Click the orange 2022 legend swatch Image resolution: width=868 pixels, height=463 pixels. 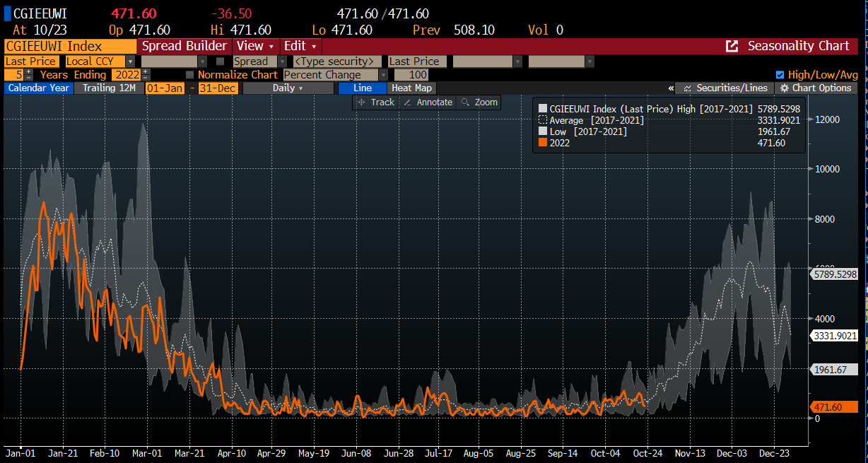pyautogui.click(x=543, y=143)
